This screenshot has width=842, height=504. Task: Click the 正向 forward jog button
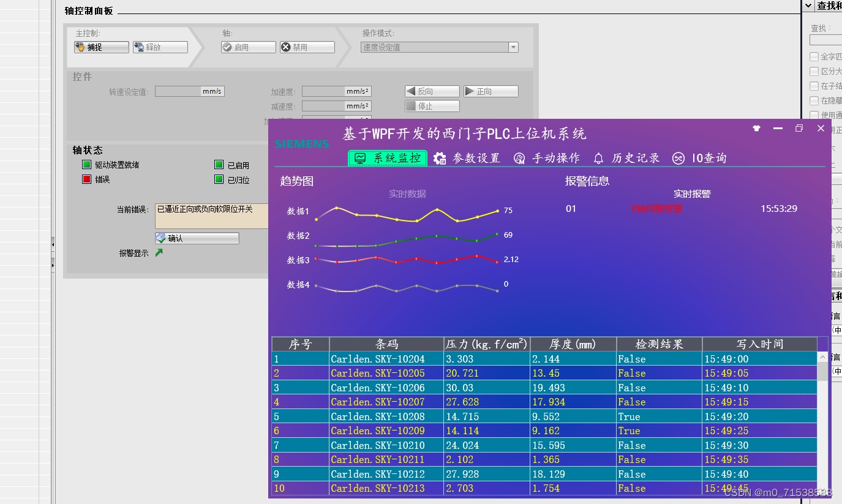(x=490, y=91)
